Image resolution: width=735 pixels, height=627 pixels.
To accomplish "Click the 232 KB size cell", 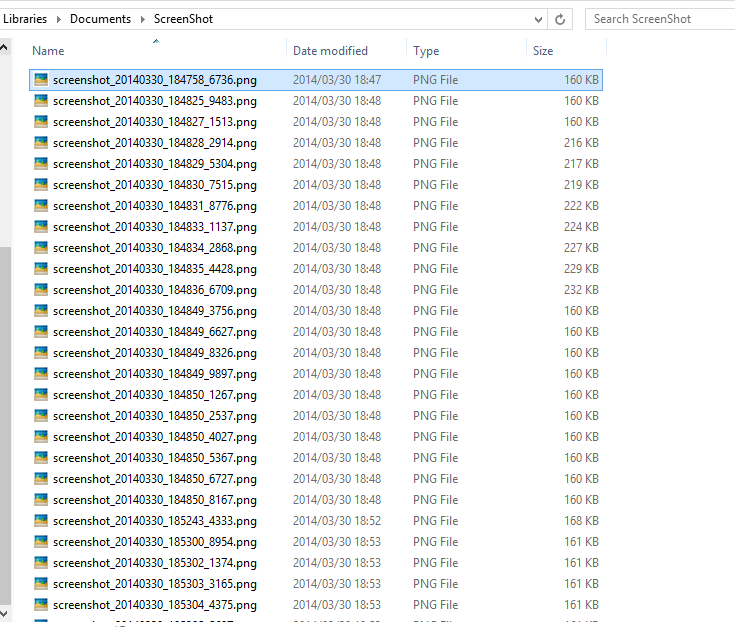I will point(581,290).
